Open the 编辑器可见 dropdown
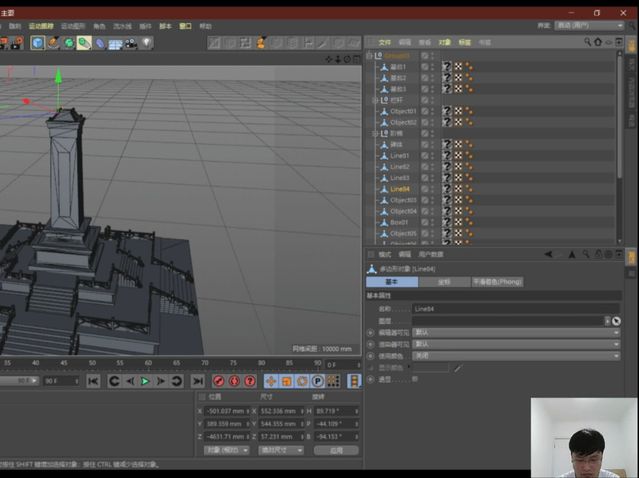Screen dimensions: 639x478 tap(515, 332)
